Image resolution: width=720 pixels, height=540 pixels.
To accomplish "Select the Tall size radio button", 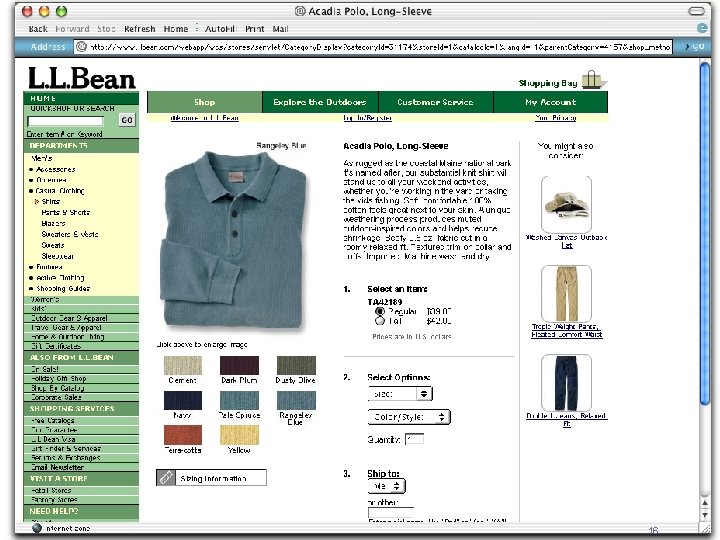I will [x=380, y=321].
